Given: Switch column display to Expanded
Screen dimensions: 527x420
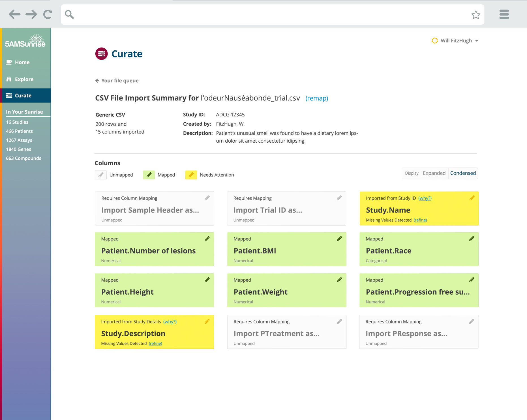Looking at the screenshot, I should click(434, 173).
